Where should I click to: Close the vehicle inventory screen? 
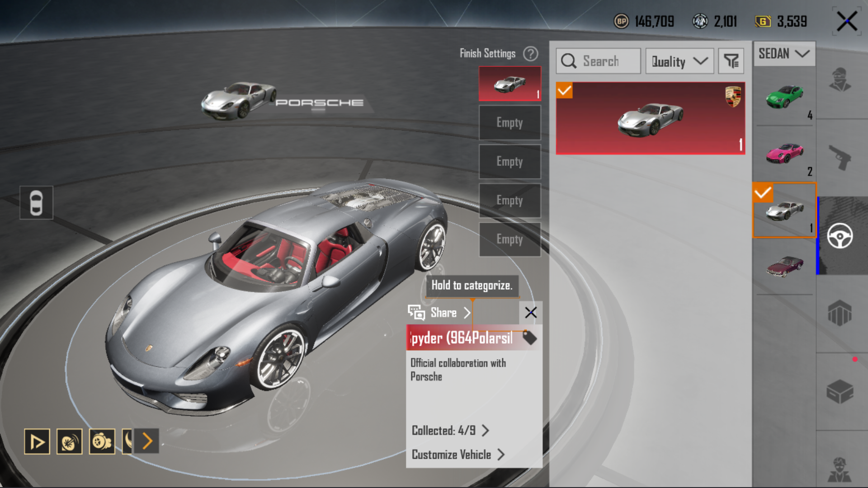click(x=847, y=21)
